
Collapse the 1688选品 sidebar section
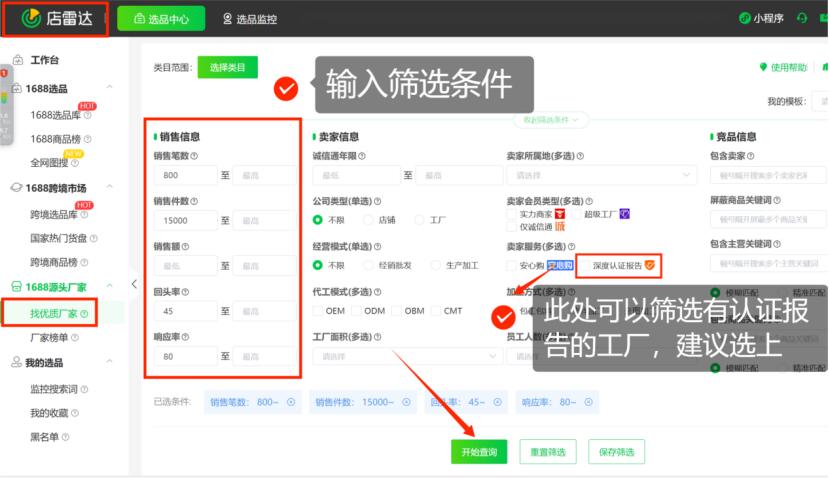click(x=109, y=87)
